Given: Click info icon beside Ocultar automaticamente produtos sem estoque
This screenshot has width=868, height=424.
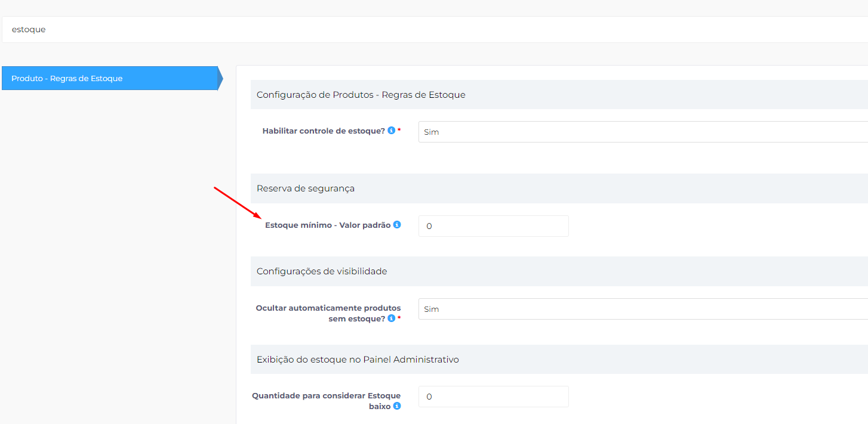Looking at the screenshot, I should coord(392,318).
